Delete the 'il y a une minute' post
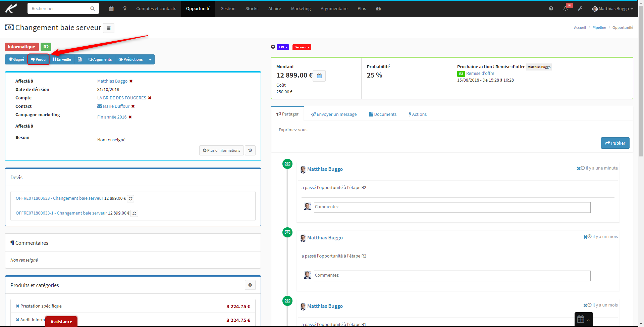This screenshot has height=327, width=644. point(579,168)
